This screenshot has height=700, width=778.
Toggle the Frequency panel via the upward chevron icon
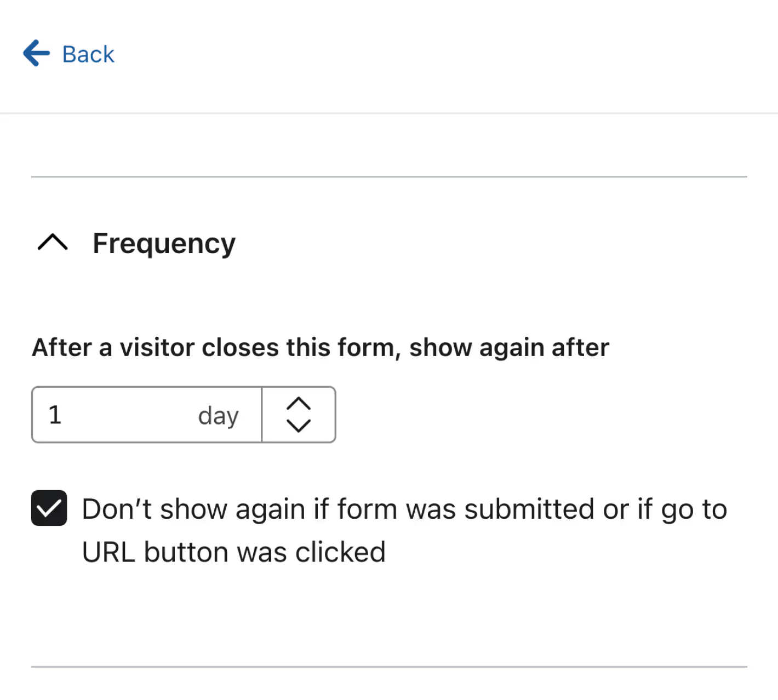pos(53,242)
